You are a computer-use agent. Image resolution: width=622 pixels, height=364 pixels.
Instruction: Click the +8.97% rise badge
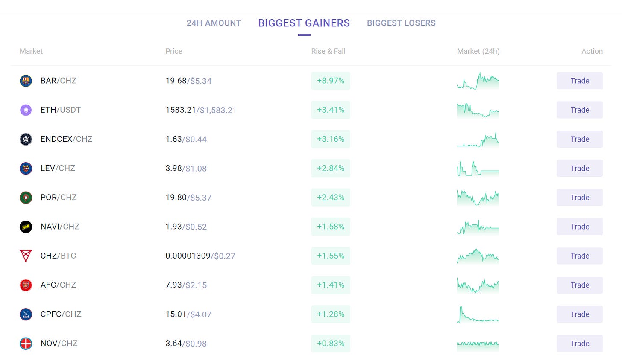[331, 81]
